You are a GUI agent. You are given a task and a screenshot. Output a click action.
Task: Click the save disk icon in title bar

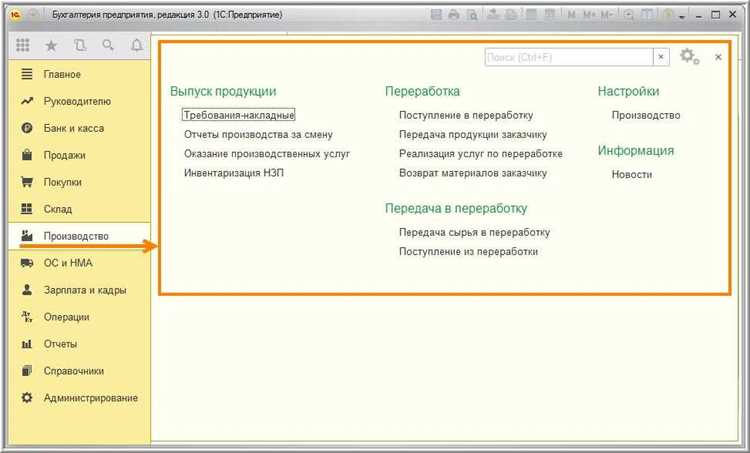click(x=436, y=15)
